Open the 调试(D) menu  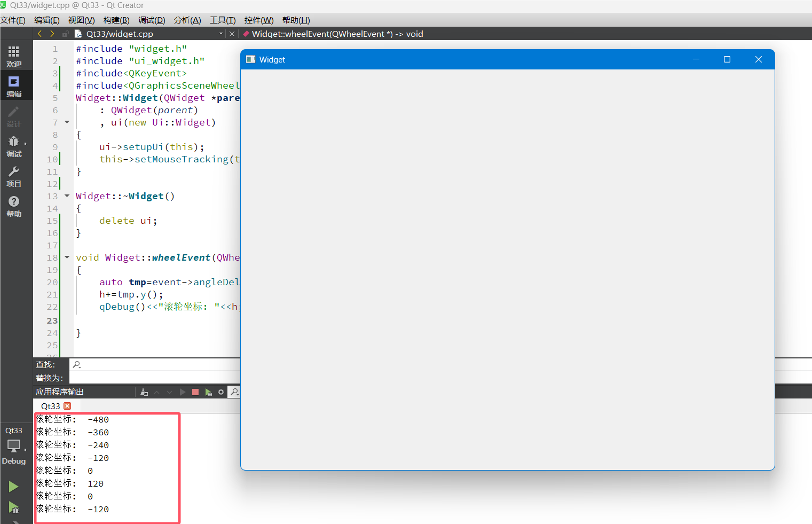[x=152, y=20]
